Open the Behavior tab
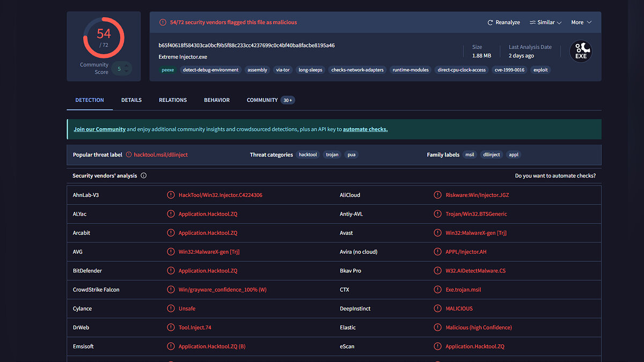 [217, 100]
